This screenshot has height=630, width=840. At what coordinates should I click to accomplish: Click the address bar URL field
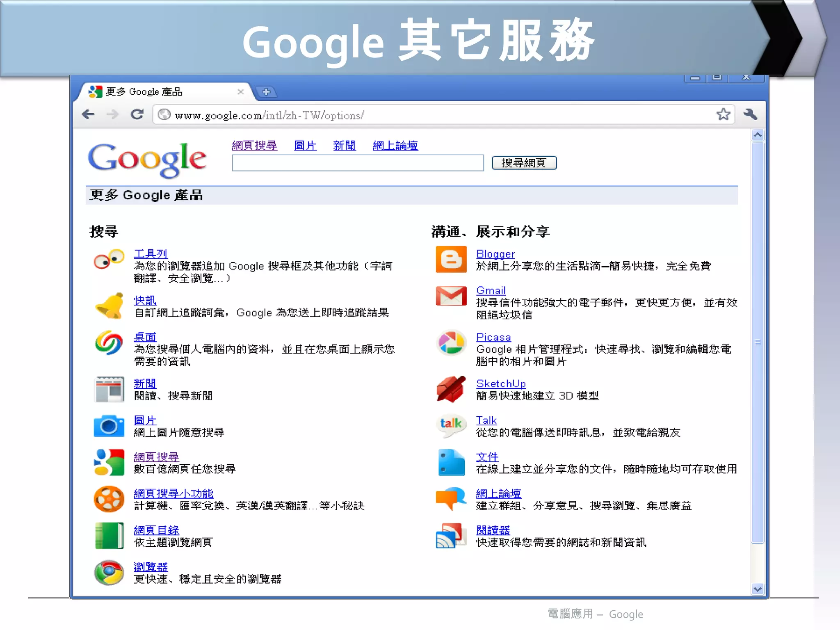pos(443,114)
